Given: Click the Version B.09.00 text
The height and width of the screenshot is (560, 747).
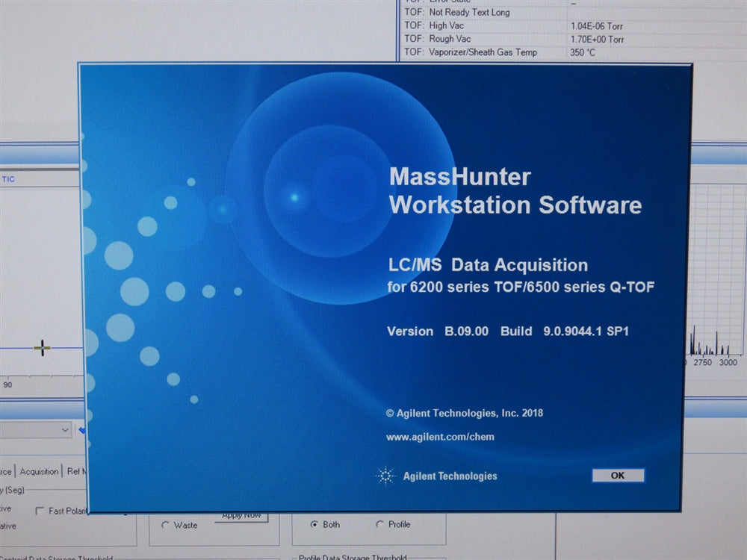Looking at the screenshot, I should pos(437,331).
